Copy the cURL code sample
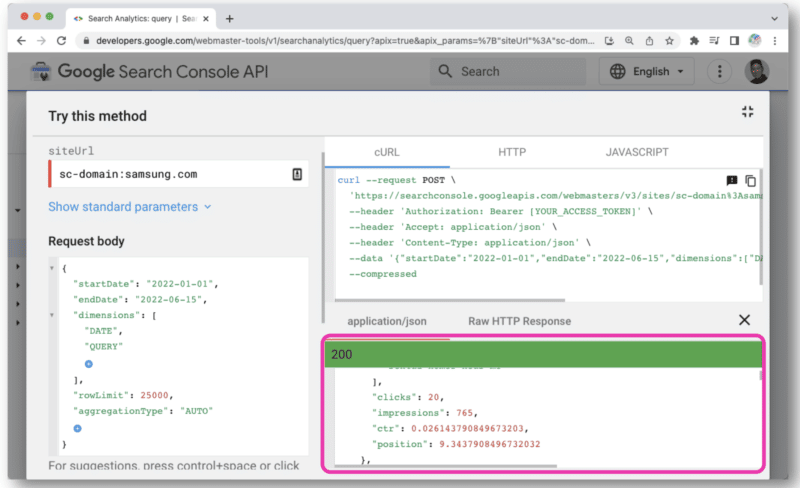Viewport: 800px width, 488px height. (x=752, y=180)
